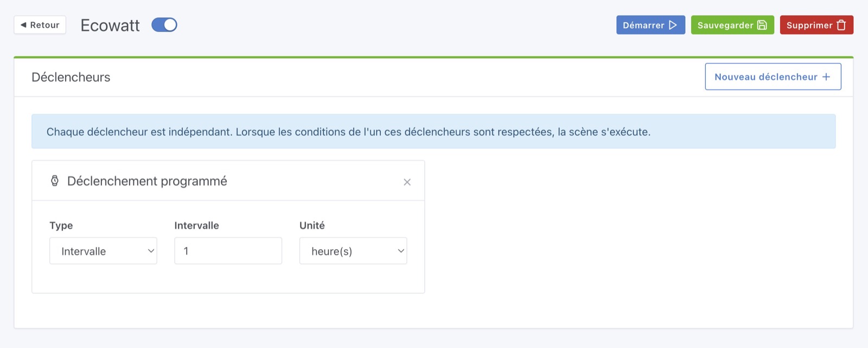Select the Intervalle value input field
Viewport: 868px width, 348px height.
click(228, 251)
